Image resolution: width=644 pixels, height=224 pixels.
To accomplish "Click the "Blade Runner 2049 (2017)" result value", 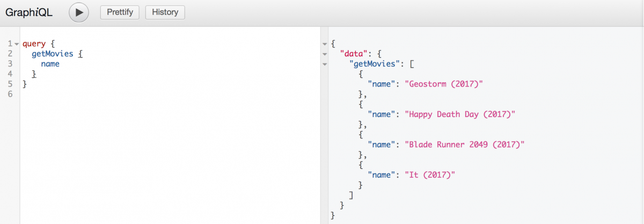I will (465, 144).
